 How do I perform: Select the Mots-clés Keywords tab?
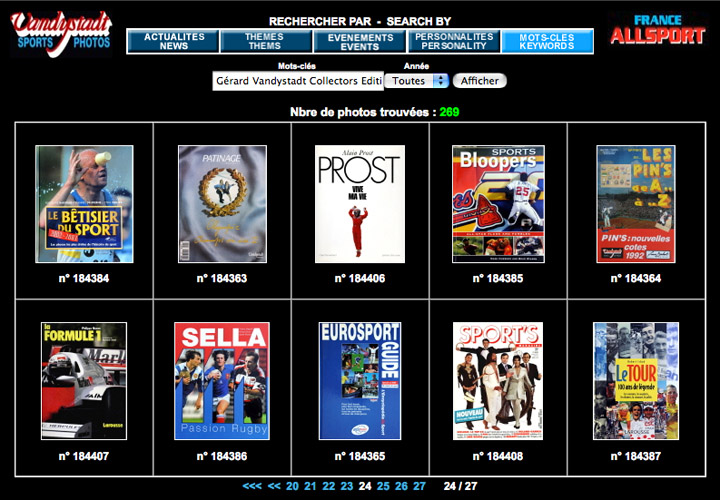coord(547,41)
